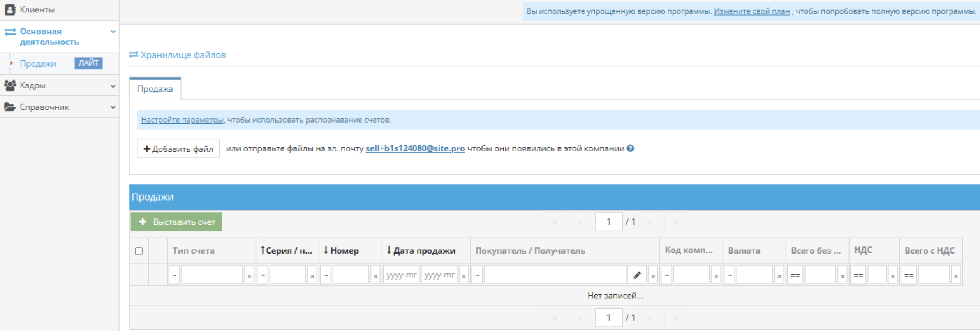Image resolution: width=980 pixels, height=331 pixels.
Task: Click the top page number field
Action: (x=609, y=222)
